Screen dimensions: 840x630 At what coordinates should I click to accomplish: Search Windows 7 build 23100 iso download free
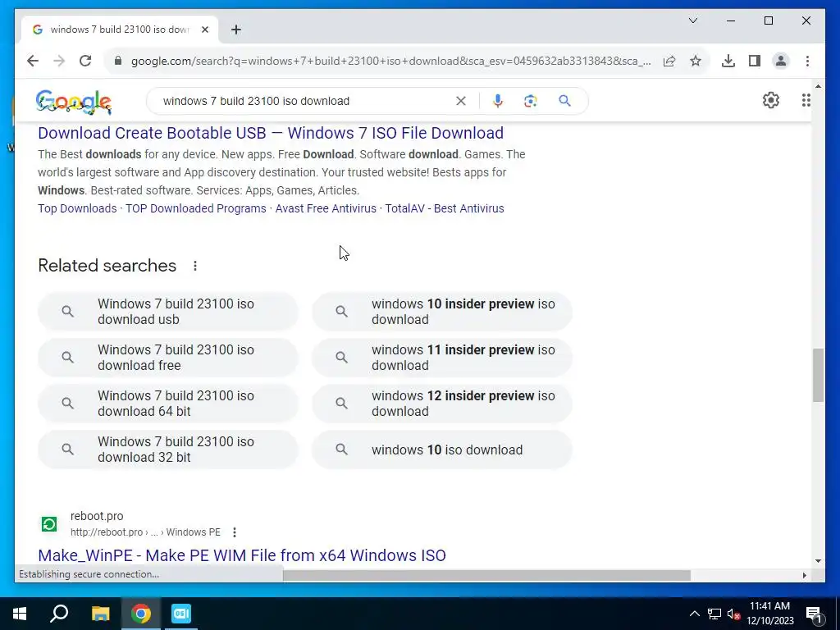click(x=167, y=358)
